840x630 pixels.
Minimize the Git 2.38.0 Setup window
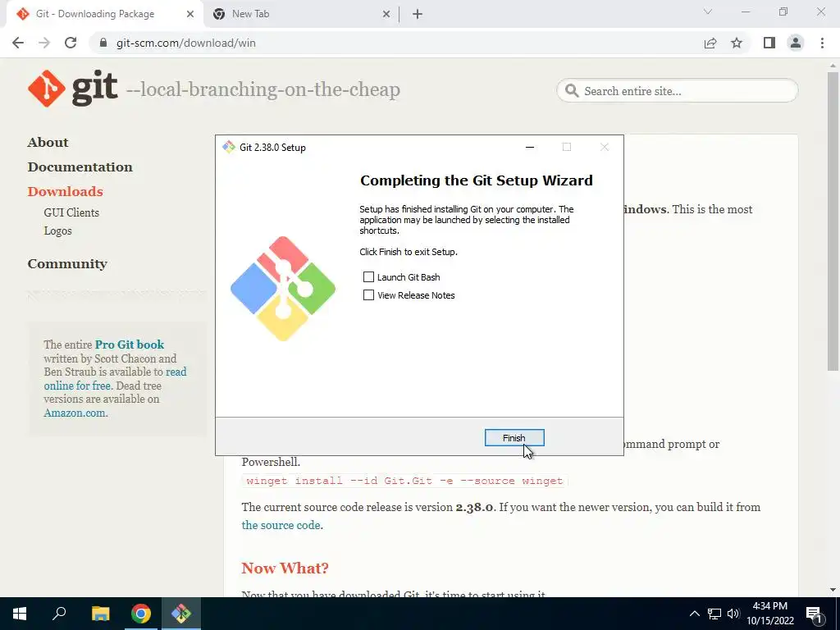(530, 148)
